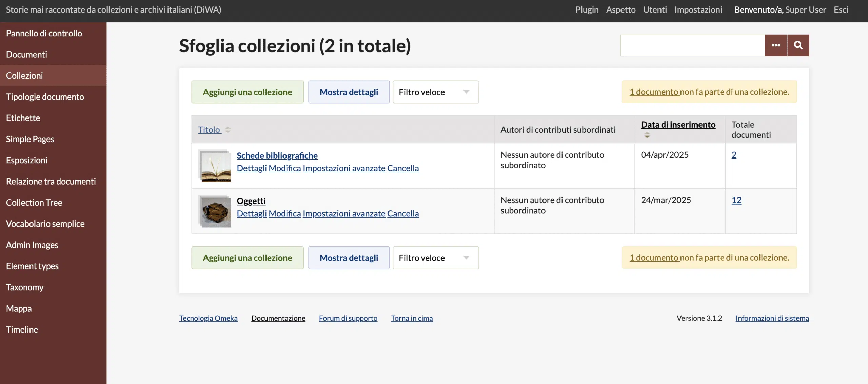Open bottom Filtro veloce dropdown
This screenshot has width=868, height=384.
(x=436, y=258)
